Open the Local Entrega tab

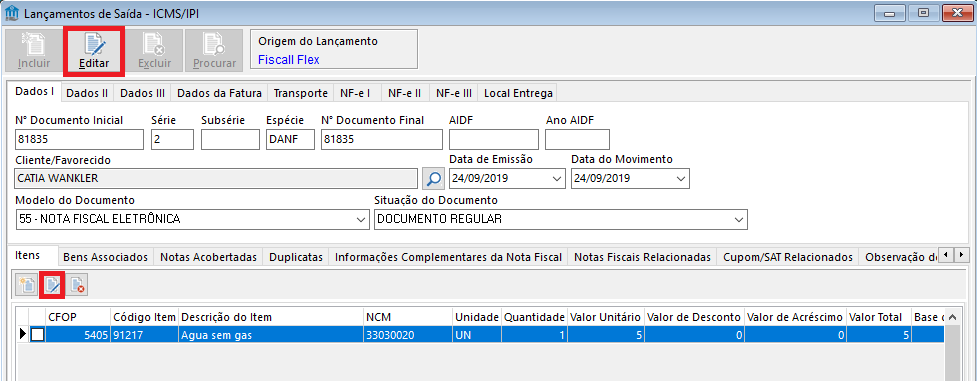[518, 94]
